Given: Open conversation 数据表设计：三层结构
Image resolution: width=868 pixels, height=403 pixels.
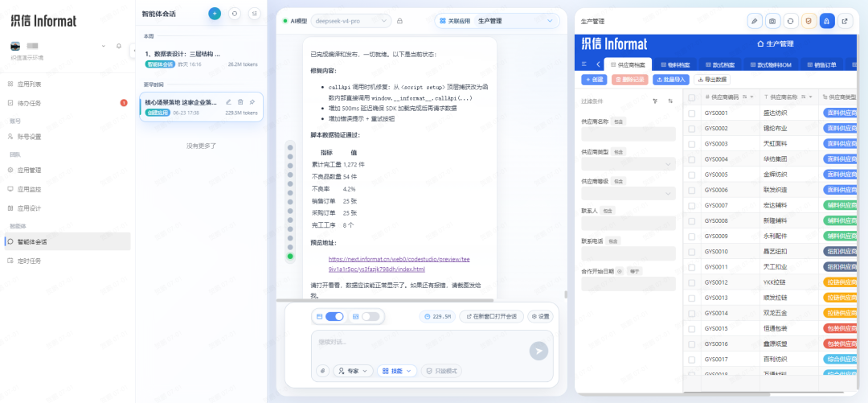Looking at the screenshot, I should point(201,59).
